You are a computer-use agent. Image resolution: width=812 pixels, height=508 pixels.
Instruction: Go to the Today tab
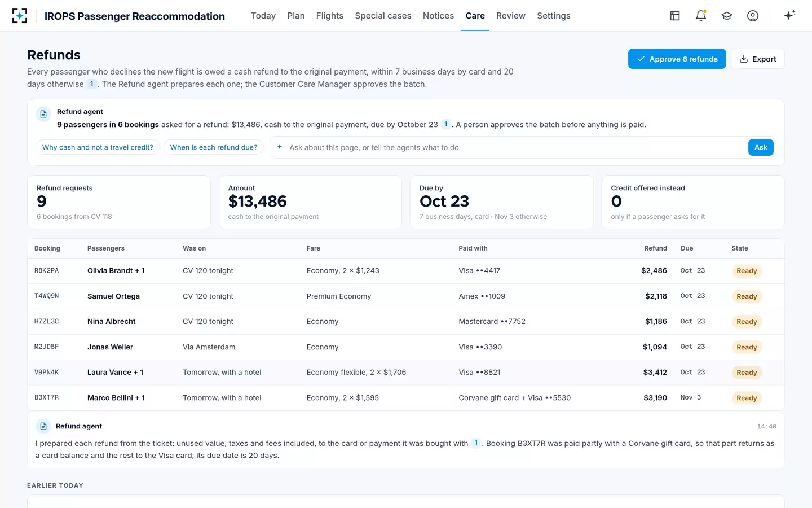tap(263, 16)
